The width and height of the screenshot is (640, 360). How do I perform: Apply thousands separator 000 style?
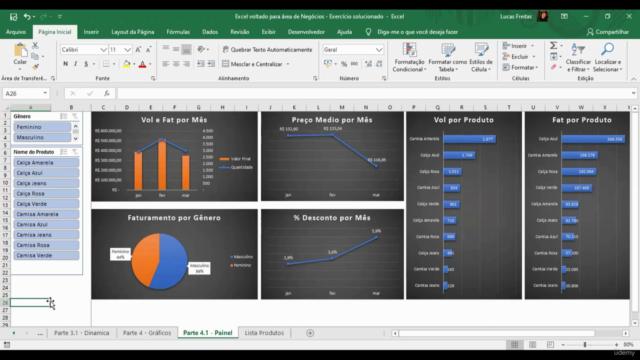(354, 64)
